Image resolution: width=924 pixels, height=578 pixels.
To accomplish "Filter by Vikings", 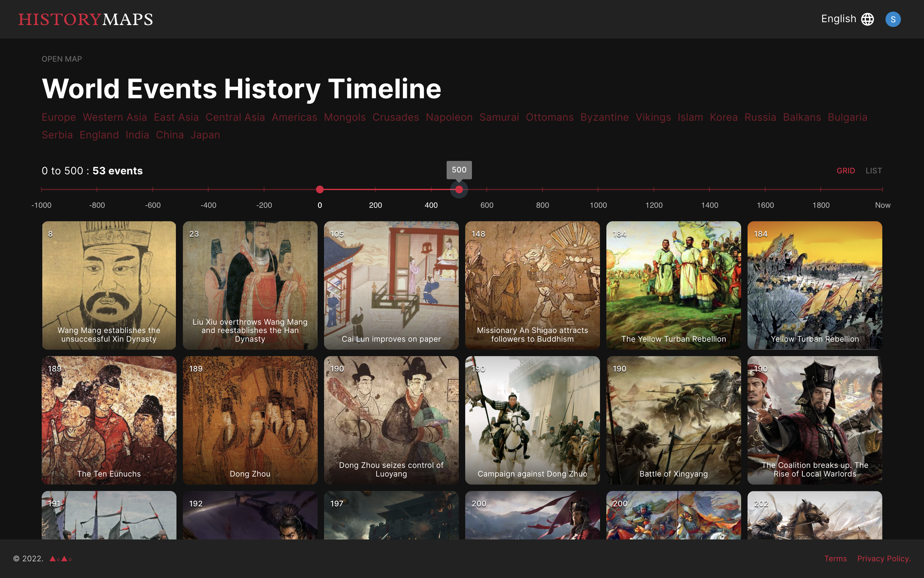I will pyautogui.click(x=653, y=117).
